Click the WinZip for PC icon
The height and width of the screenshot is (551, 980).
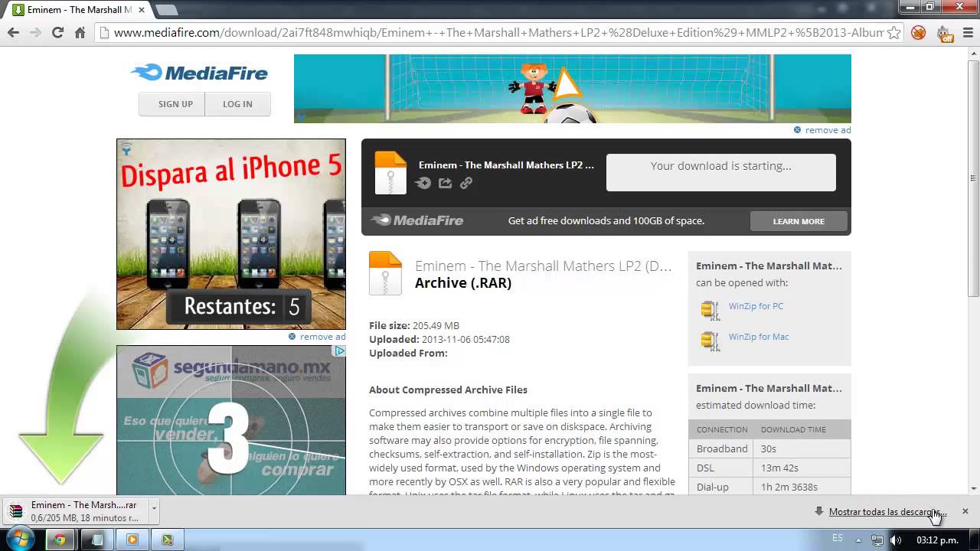coord(710,309)
